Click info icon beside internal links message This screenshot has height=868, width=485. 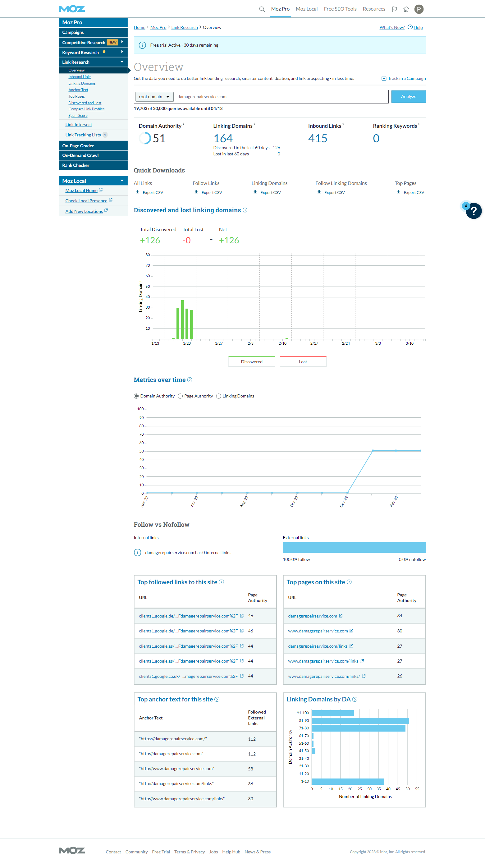(137, 553)
